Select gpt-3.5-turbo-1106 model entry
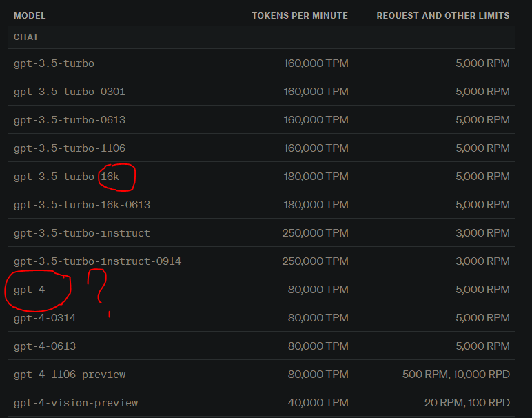532x418 pixels. click(70, 148)
